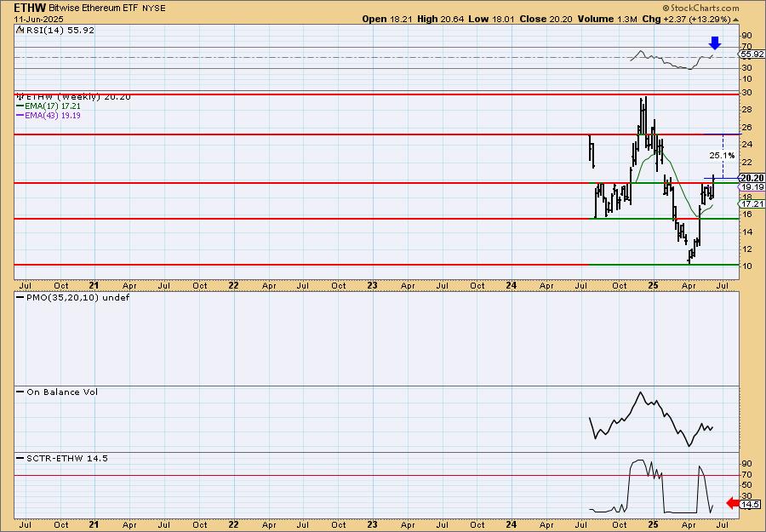
Task: Click the 55.92 RSI value tag on the axis
Action: (752, 54)
